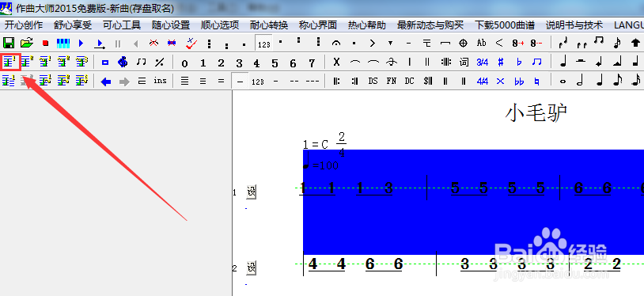The image size is (644, 296).
Task: Apply the blue single flat accidental
Action: (519, 63)
